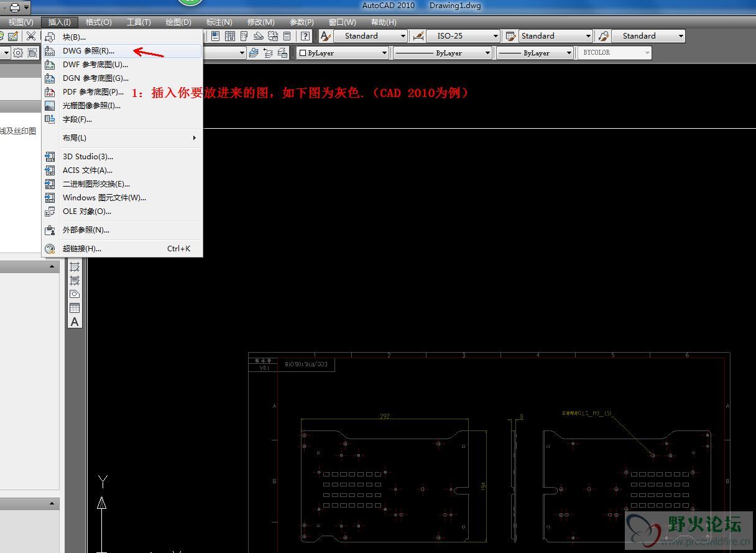Viewport: 756px width, 553px height.
Task: Collapse the lower left palette section arrow
Action: (53, 504)
